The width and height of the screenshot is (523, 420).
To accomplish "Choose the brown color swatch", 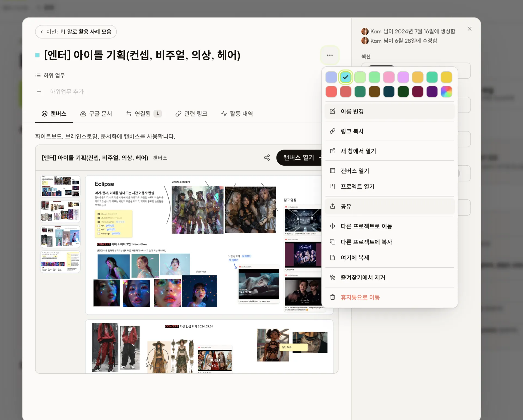I will point(374,92).
